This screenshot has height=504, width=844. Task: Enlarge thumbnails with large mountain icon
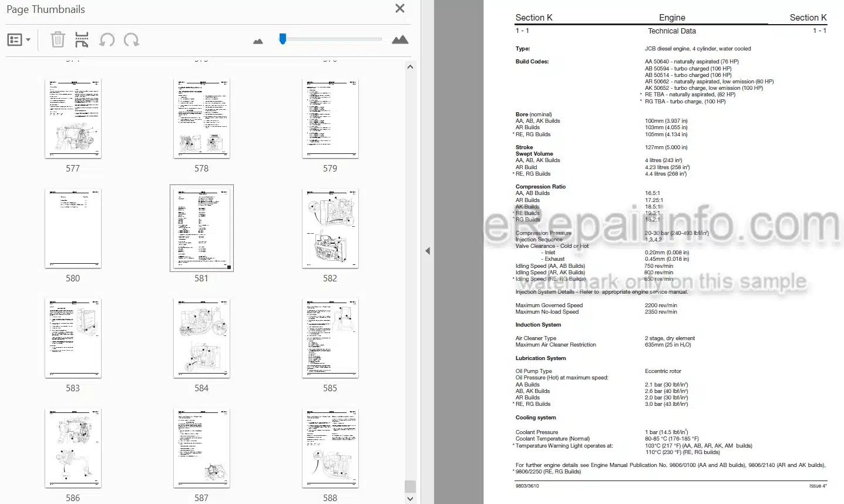400,39
